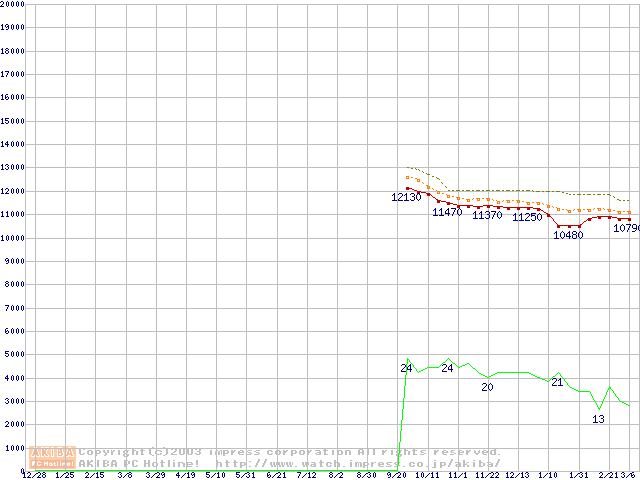Click the 12/28 date on x-axis
640x480 pixels.
click(33, 475)
